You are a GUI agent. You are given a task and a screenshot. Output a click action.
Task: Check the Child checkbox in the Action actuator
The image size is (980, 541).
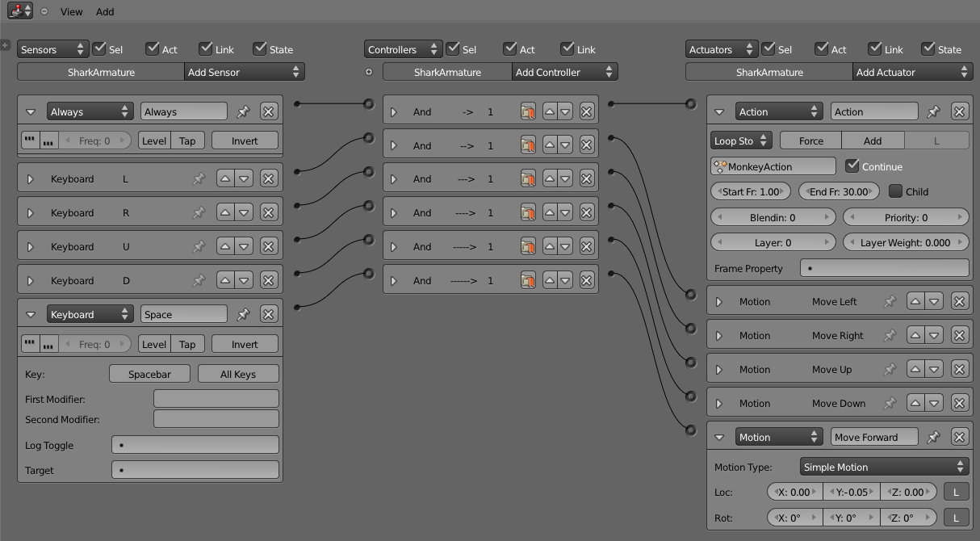tap(894, 191)
